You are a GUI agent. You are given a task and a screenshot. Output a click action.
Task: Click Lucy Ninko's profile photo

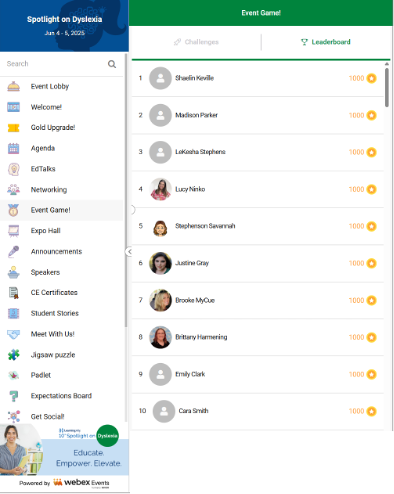coord(160,189)
